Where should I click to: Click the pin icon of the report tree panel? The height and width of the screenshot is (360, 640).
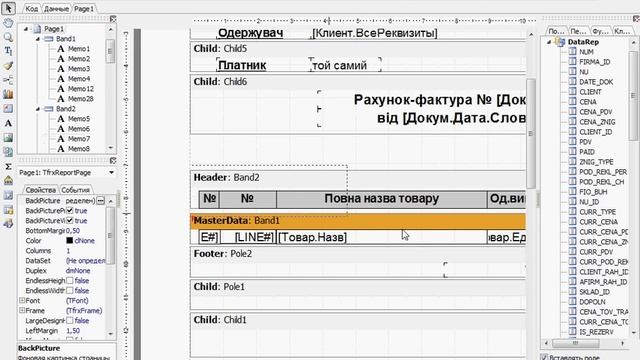point(113,19)
